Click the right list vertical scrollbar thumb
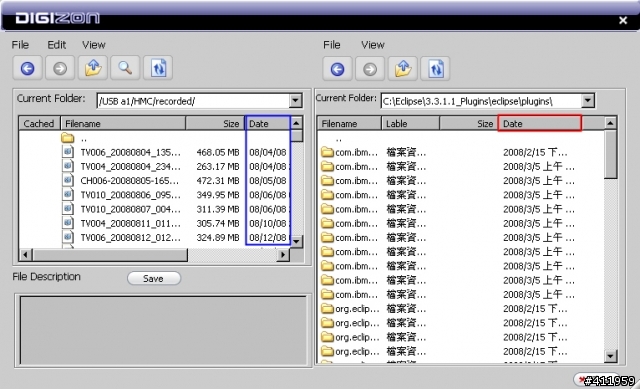The image size is (640, 389). (x=610, y=154)
